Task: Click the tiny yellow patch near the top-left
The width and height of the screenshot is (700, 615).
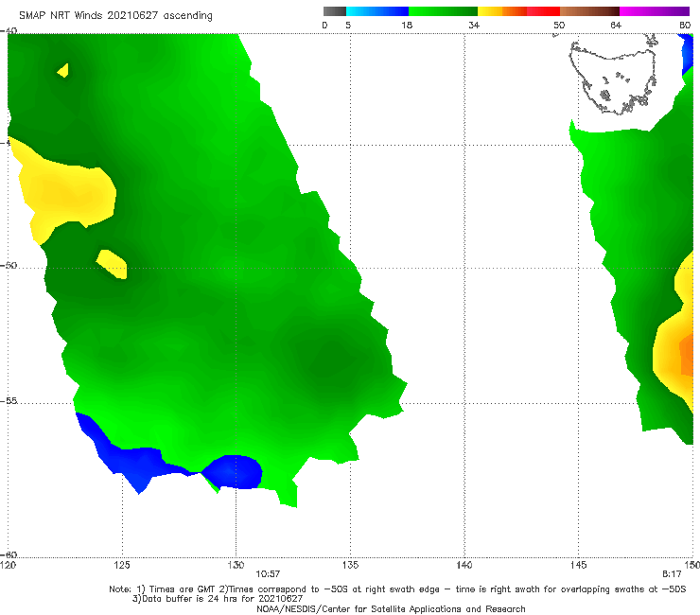Action: click(x=63, y=70)
